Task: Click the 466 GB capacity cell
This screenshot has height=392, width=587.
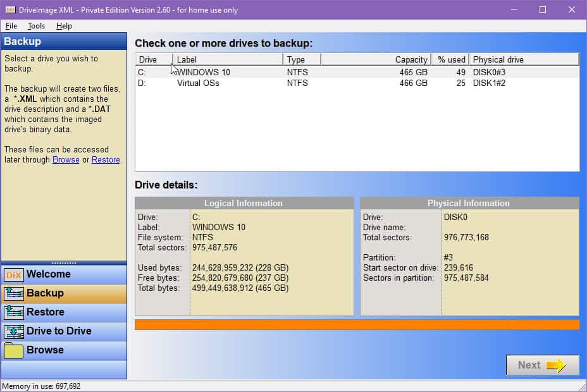Action: 413,83
